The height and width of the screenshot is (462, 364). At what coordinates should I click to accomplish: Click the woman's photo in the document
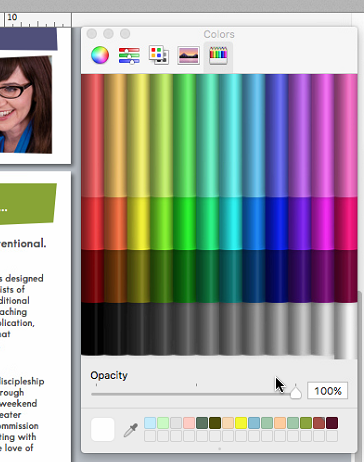coord(26,104)
